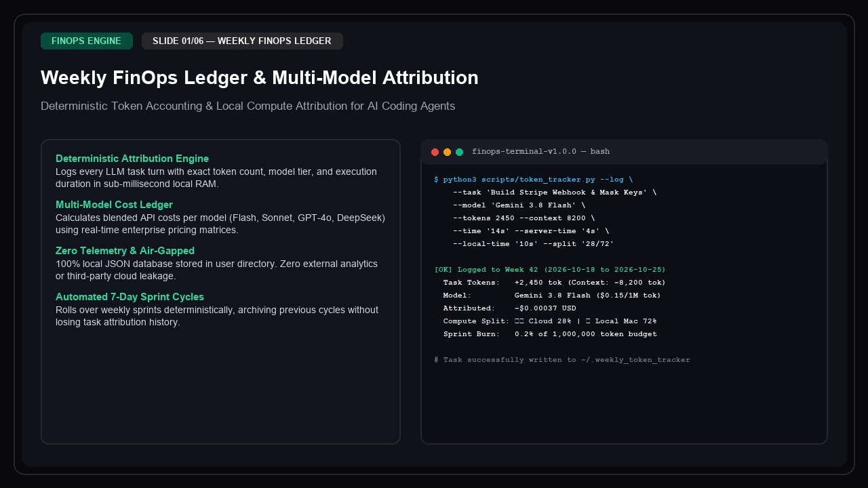Click the yellow minimize dot in terminal
868x488 pixels.
pos(448,152)
